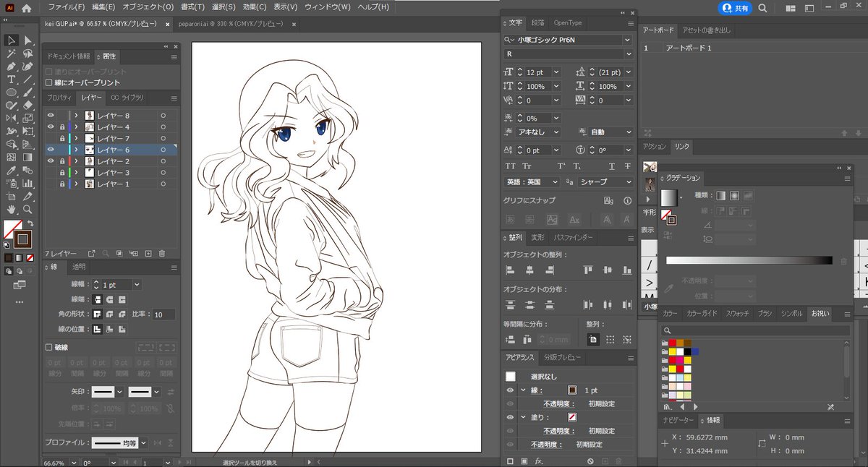
Task: Hide レイヤー 8 with eye icon
Action: (51, 116)
